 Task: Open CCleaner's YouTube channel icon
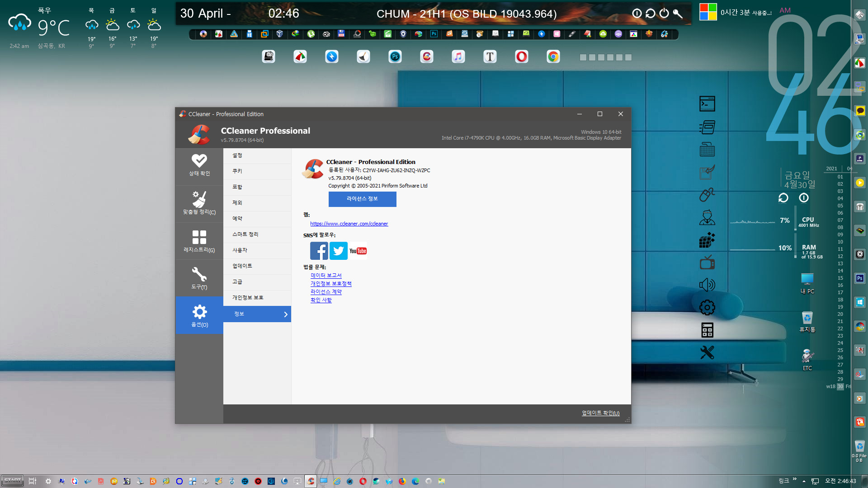[x=358, y=251]
